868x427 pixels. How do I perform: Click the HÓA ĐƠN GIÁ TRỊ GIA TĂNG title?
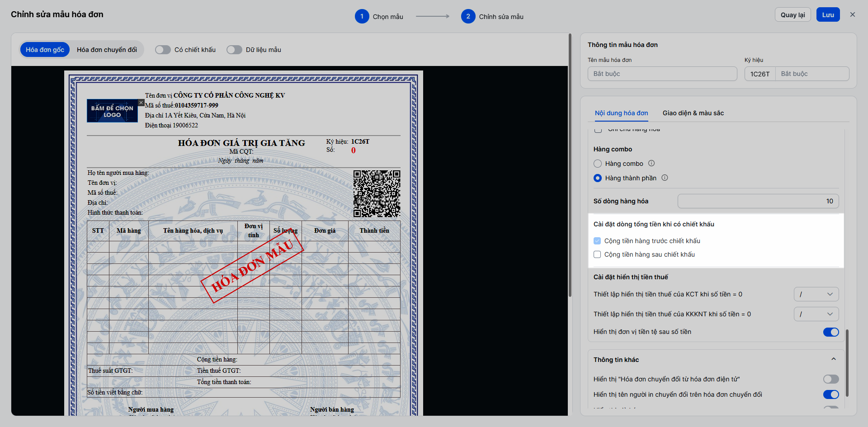(x=241, y=143)
